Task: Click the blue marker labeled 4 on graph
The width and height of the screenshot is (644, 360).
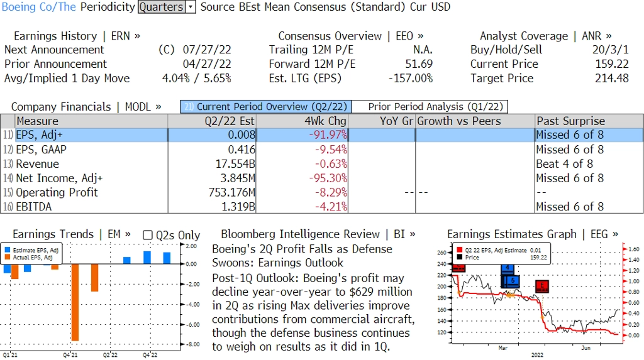Action: [508, 270]
